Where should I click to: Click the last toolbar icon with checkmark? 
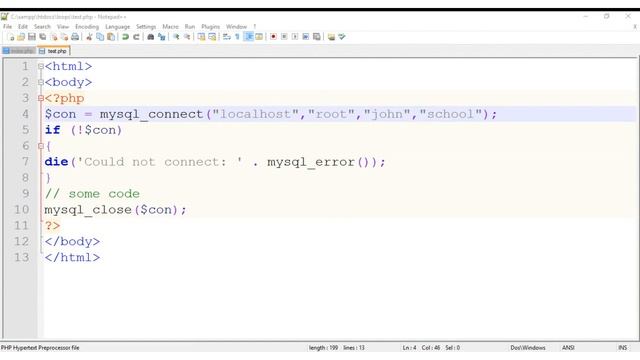342,37
